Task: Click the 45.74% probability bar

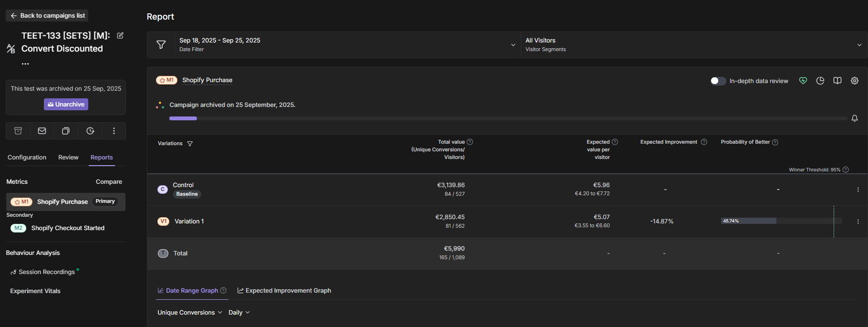Action: pos(749,221)
